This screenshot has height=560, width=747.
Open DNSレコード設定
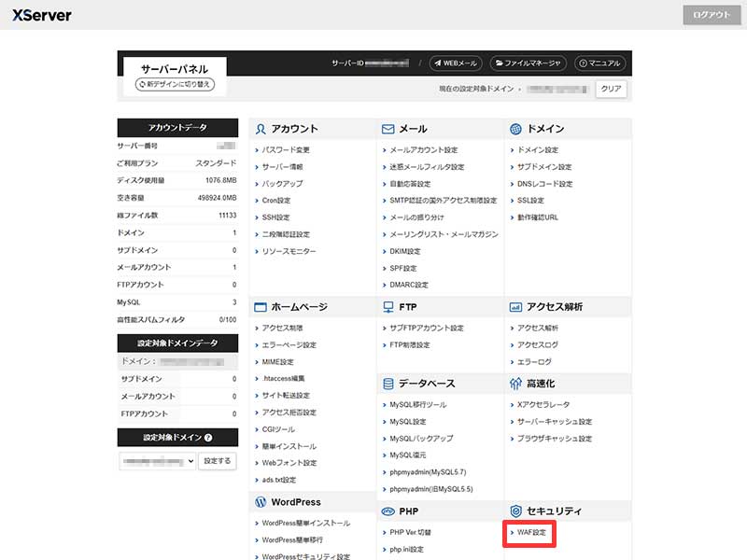coord(545,184)
